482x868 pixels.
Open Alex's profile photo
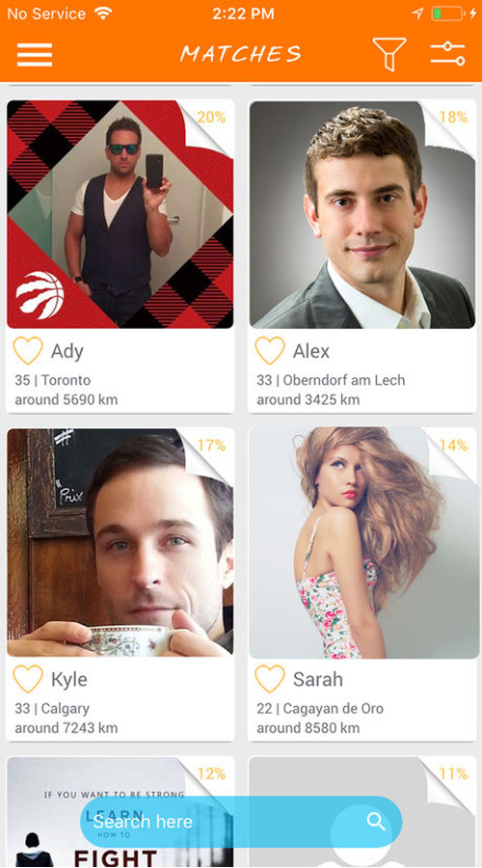pyautogui.click(x=361, y=214)
